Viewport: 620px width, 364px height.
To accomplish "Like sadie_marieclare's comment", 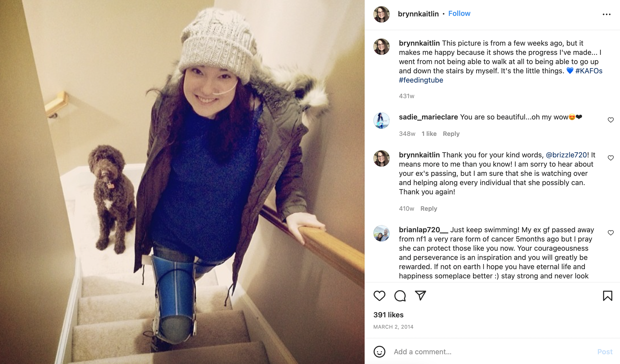I will [x=611, y=120].
